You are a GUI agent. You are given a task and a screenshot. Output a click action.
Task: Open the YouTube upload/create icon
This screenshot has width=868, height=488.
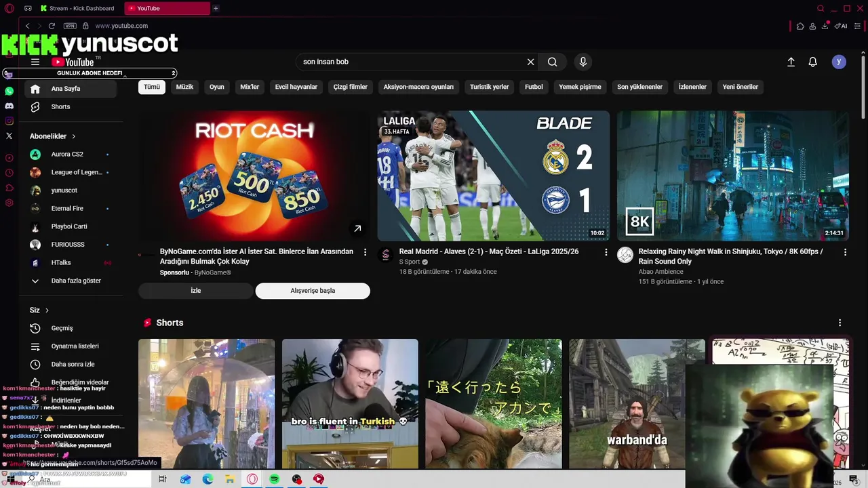tap(791, 62)
